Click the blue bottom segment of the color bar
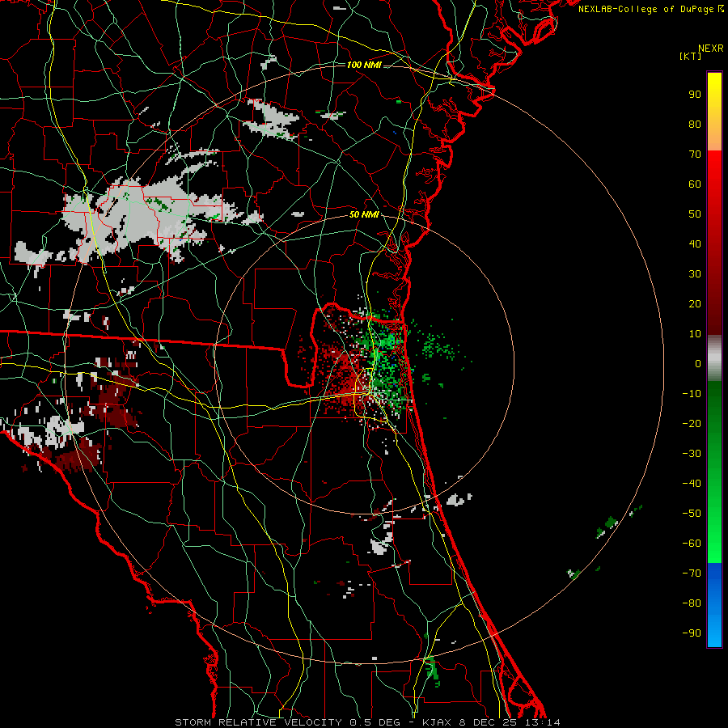728x728 pixels. 714,605
